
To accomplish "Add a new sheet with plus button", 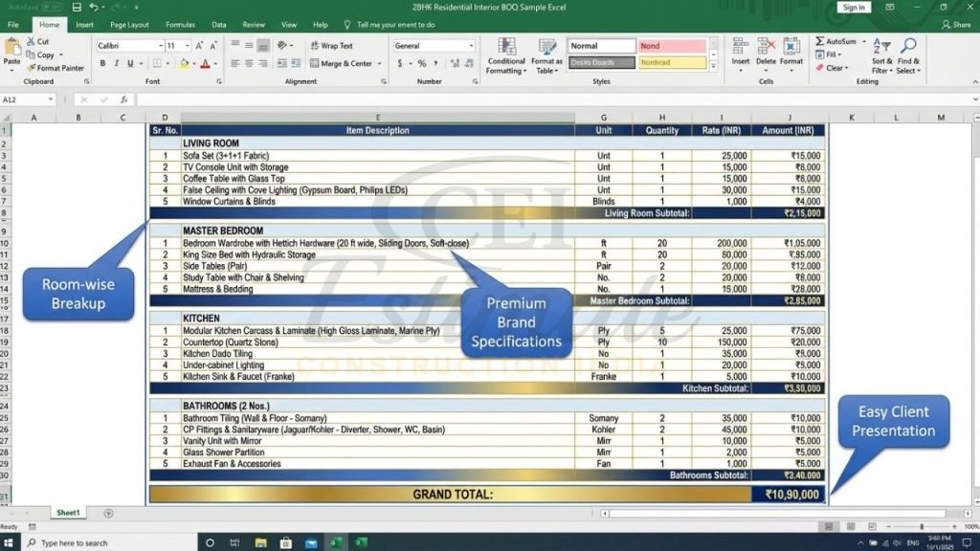I will 108,514.
